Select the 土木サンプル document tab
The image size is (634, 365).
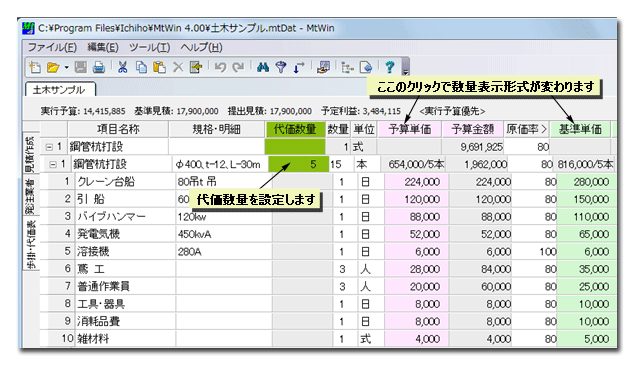tap(61, 89)
